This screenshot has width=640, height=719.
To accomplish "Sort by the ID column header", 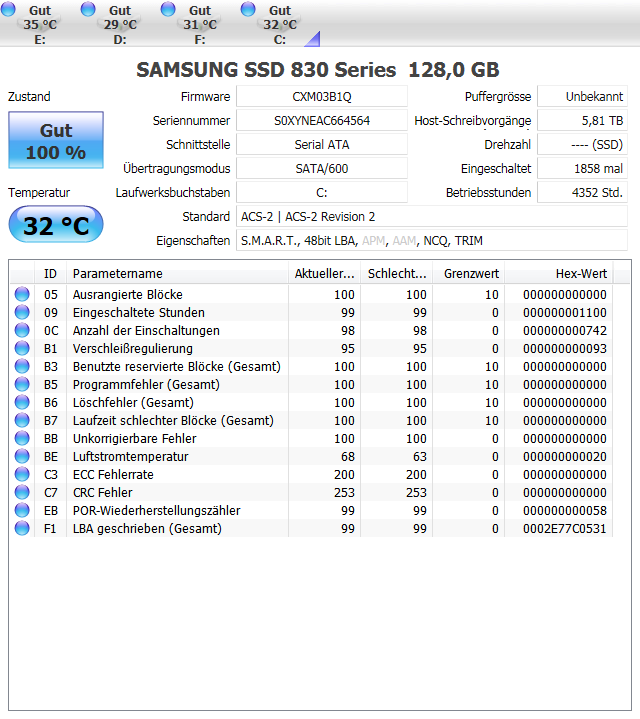I will click(50, 274).
